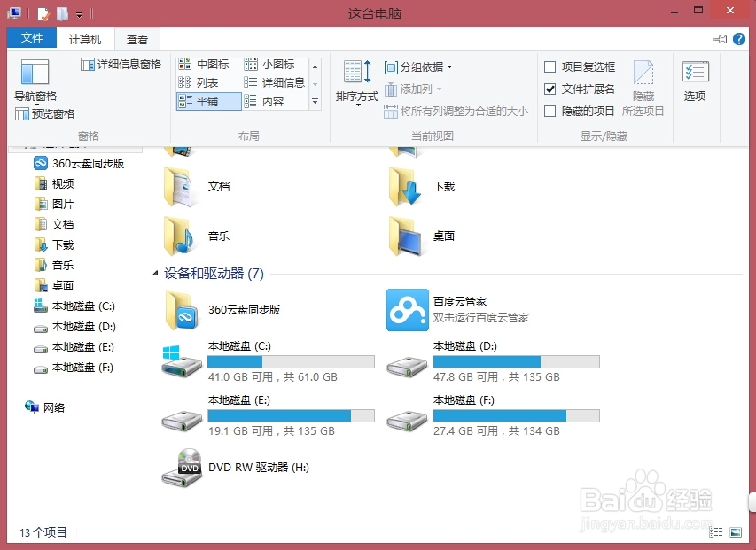The image size is (756, 550).
Task: Check 隐藏的项目 to show hidden items
Action: (x=549, y=109)
